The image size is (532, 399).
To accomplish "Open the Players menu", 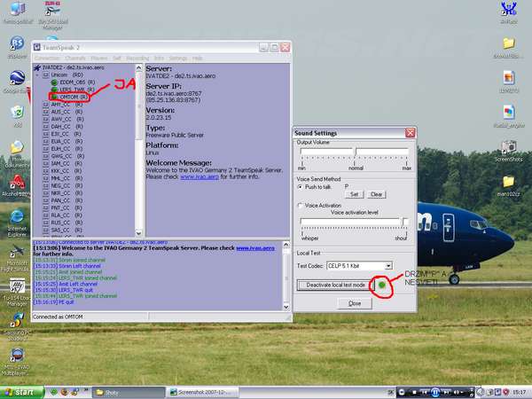I will click(99, 59).
